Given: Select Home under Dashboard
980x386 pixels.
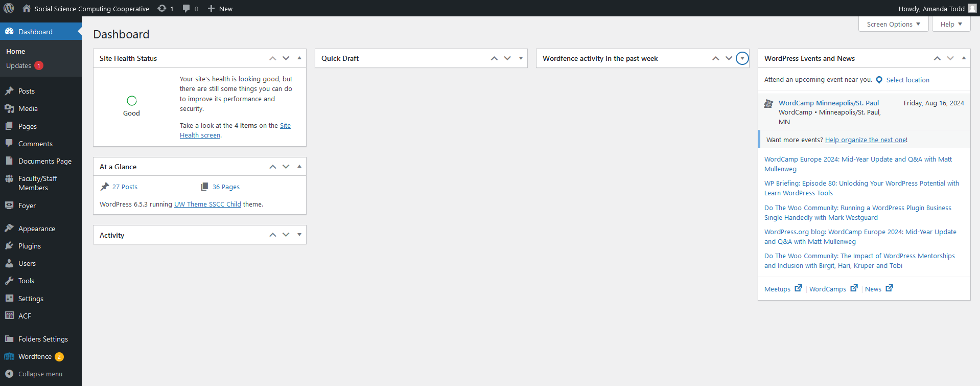Looking at the screenshot, I should click(x=15, y=51).
